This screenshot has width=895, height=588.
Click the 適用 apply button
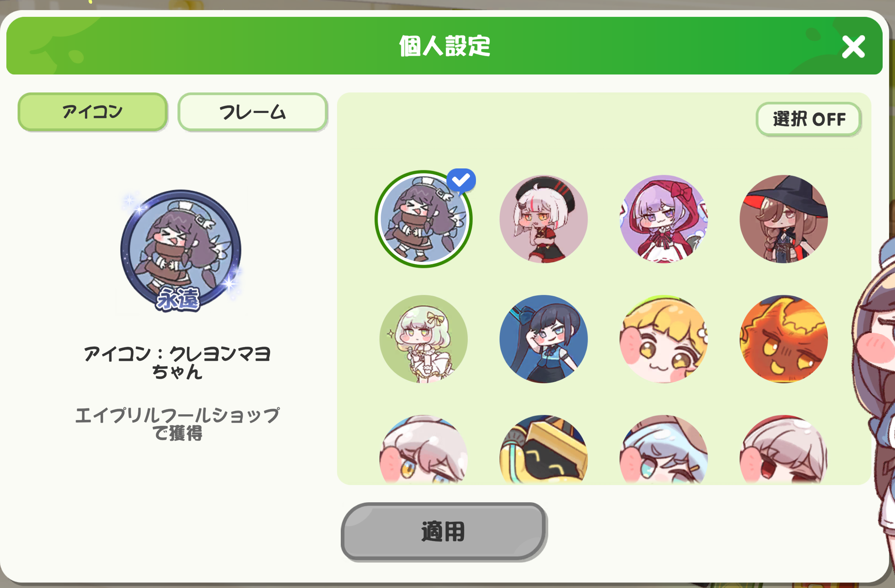(443, 531)
